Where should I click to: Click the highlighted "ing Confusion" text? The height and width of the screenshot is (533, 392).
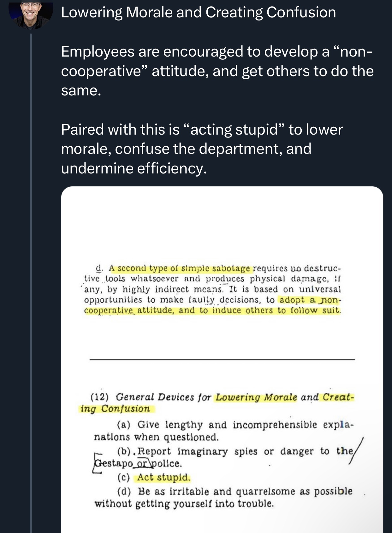(116, 409)
